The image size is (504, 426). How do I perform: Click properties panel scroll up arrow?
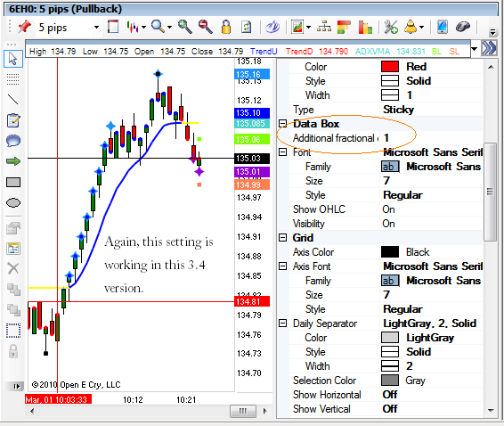pos(491,67)
